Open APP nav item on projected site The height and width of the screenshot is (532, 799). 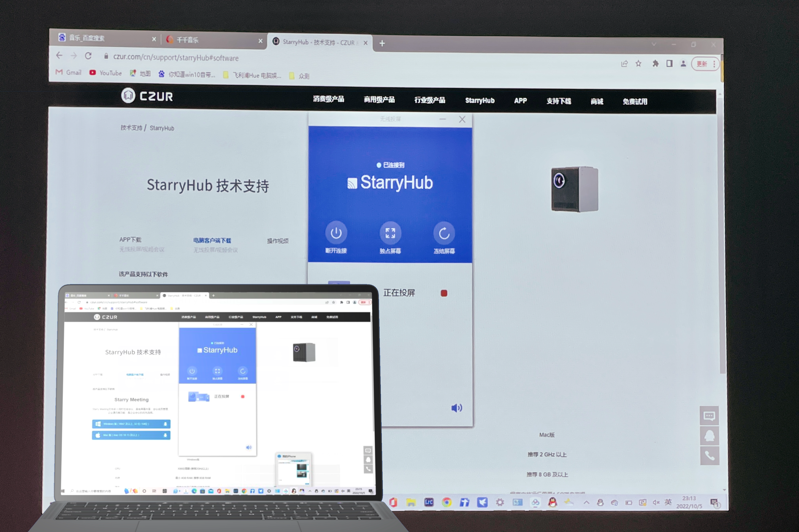[x=520, y=101]
